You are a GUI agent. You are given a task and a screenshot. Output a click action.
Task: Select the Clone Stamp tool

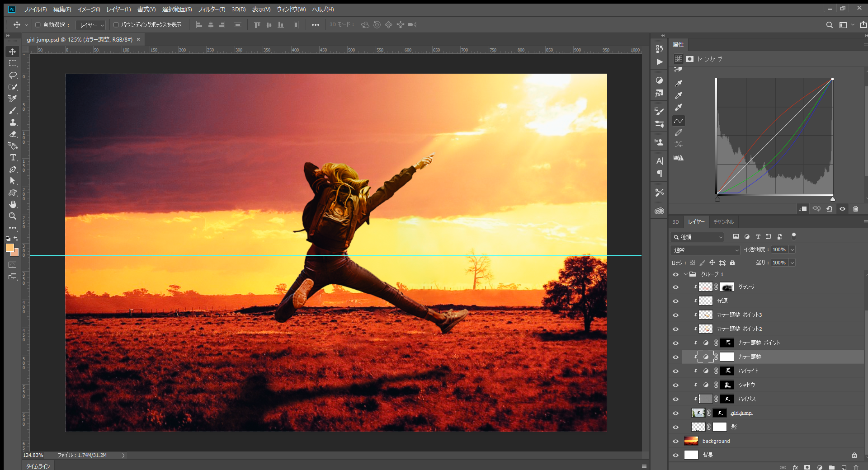(x=13, y=122)
